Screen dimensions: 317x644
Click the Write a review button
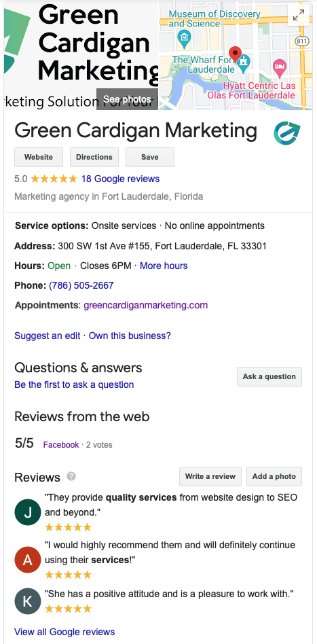pos(210,476)
